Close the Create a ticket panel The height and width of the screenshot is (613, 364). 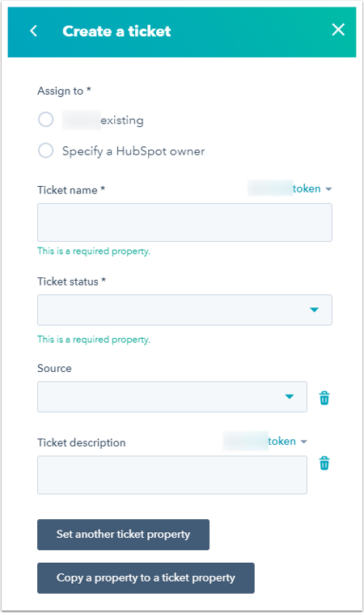point(338,29)
